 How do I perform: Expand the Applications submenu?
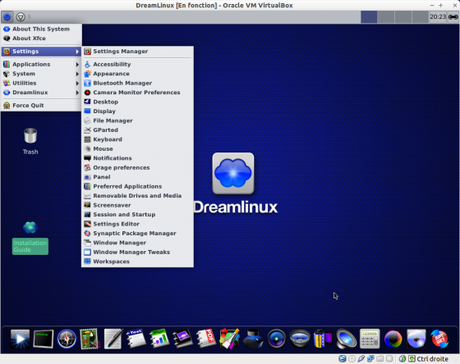pos(41,64)
